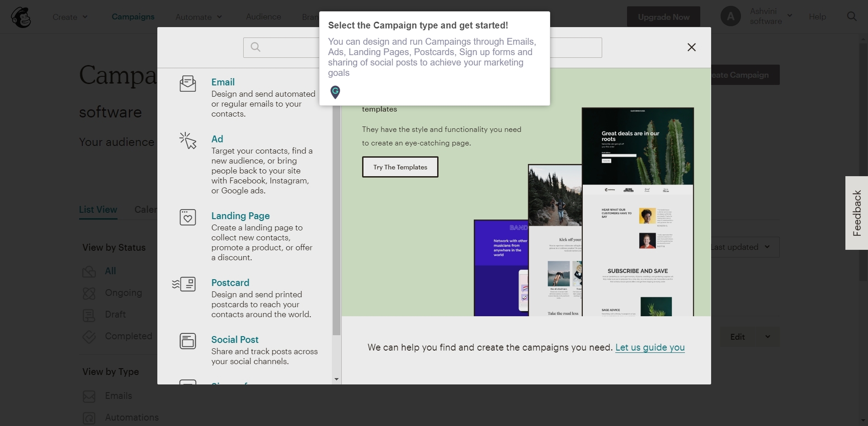
Task: Switch to List View tab
Action: tap(98, 210)
